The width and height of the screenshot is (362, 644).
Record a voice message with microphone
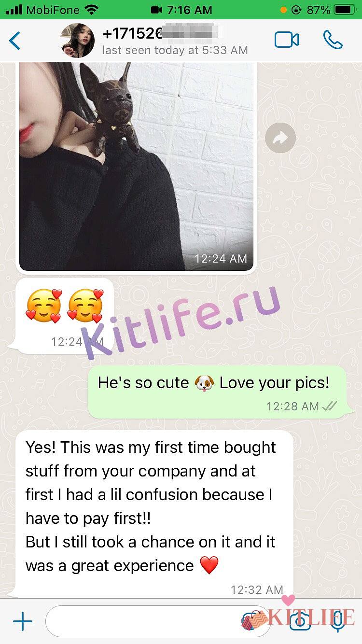coord(338,621)
